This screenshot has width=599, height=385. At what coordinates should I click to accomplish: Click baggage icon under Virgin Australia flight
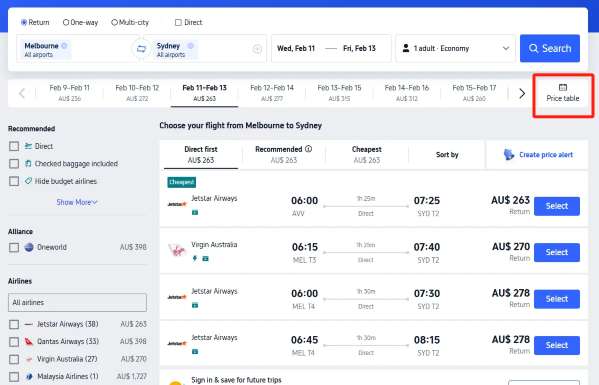point(206,259)
